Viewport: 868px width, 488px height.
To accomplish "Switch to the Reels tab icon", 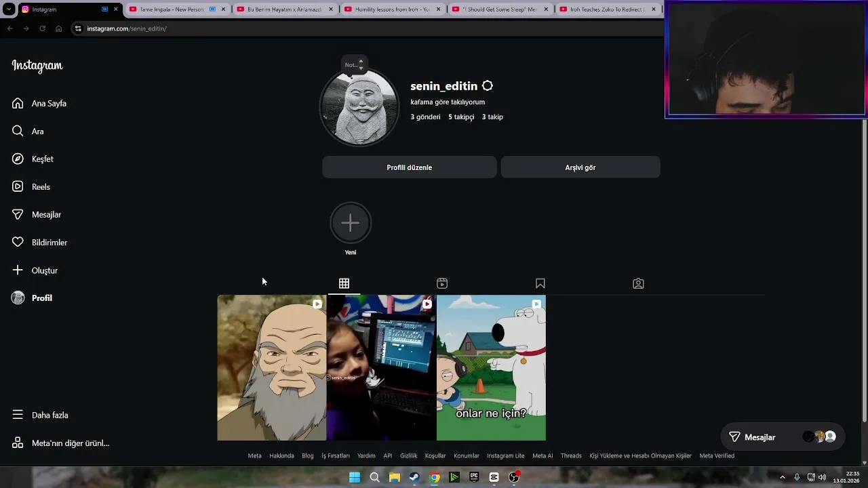I will click(442, 283).
